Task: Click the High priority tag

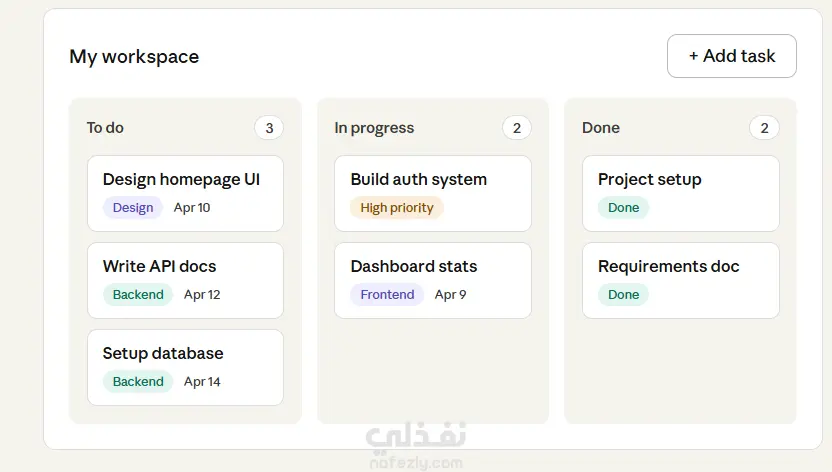Action: [x=397, y=208]
